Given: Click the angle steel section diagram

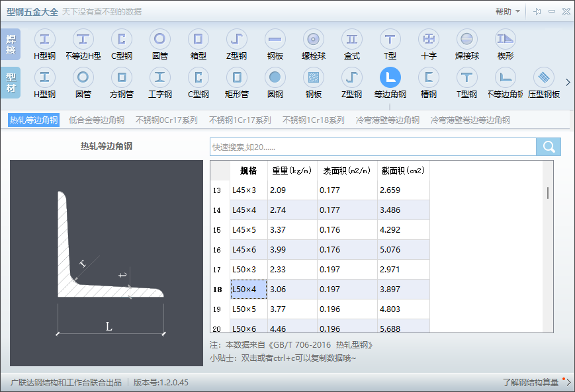Looking at the screenshot, I should coord(107,262).
